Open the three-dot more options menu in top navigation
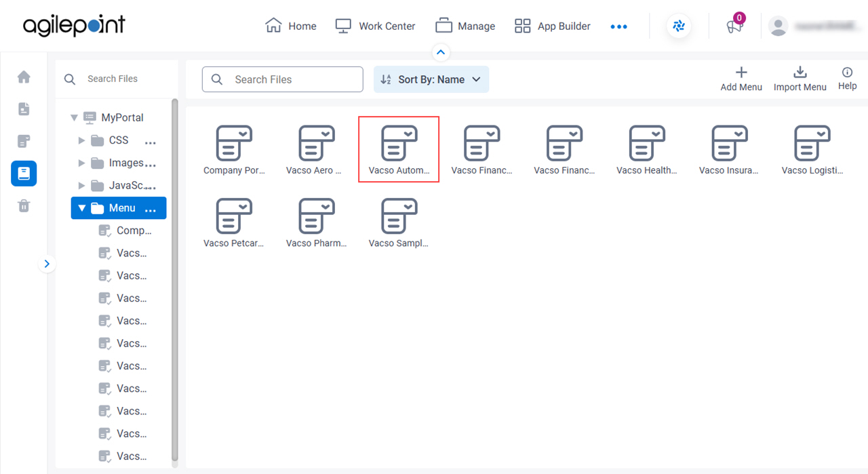Screen dimensions: 868x474 coord(618,26)
